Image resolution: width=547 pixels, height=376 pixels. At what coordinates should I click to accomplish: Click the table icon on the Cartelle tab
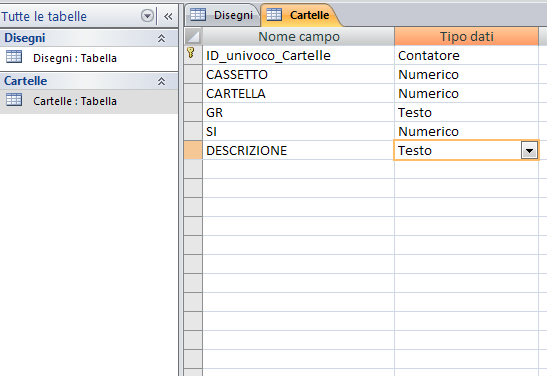pyautogui.click(x=274, y=15)
